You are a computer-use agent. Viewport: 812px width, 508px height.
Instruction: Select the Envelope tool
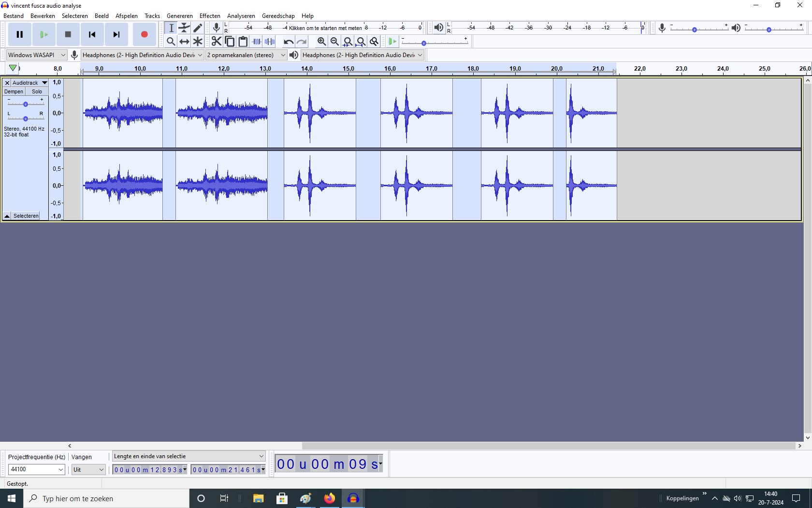[184, 28]
